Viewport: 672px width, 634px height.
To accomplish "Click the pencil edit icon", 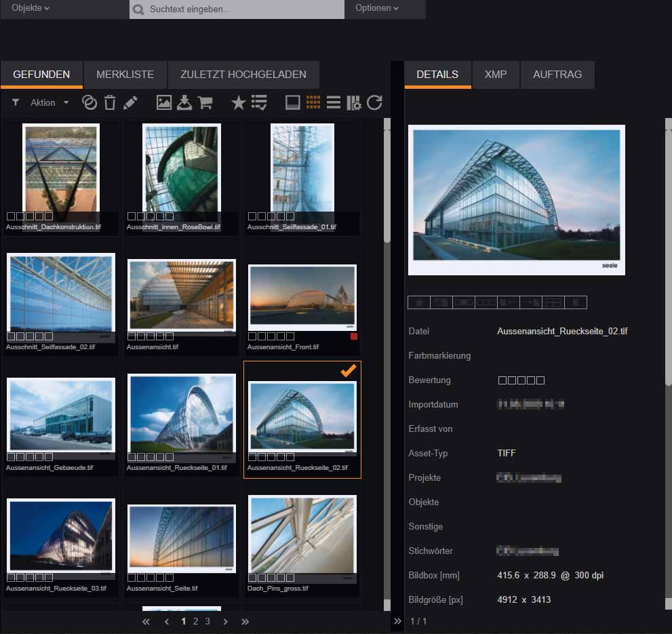I will click(x=130, y=103).
